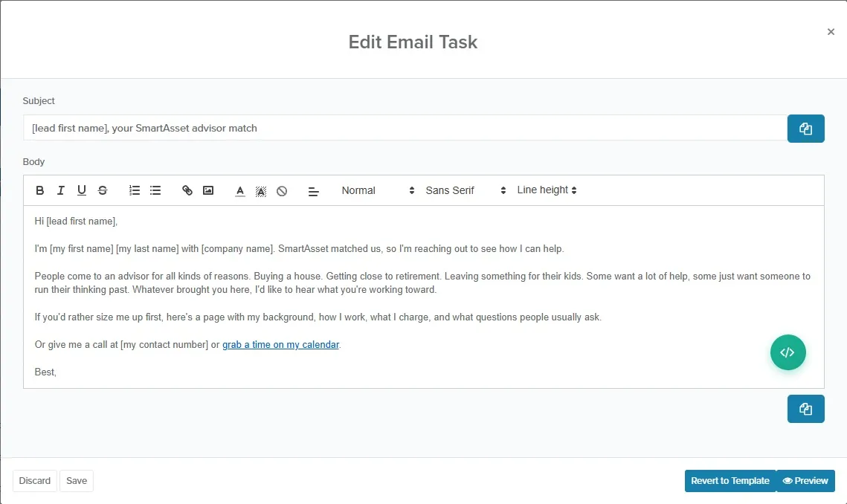Click the sentence starting 'If you'd rather size me up'
The width and height of the screenshot is (847, 504).
click(318, 317)
